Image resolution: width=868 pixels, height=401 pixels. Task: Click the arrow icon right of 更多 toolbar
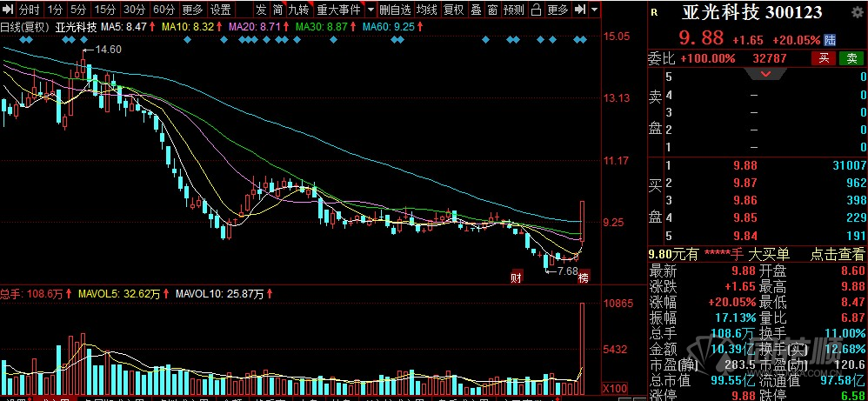click(578, 10)
